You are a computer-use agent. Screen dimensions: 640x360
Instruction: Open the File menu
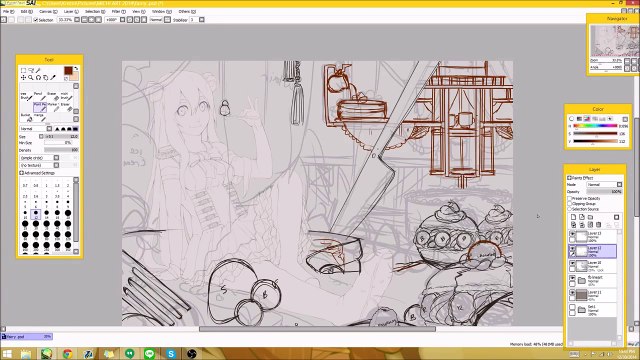[8, 11]
